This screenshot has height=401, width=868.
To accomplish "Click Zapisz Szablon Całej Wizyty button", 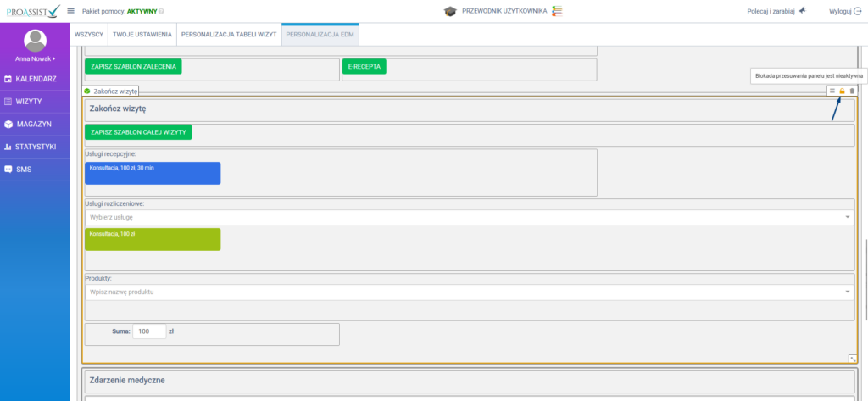I will (x=138, y=132).
